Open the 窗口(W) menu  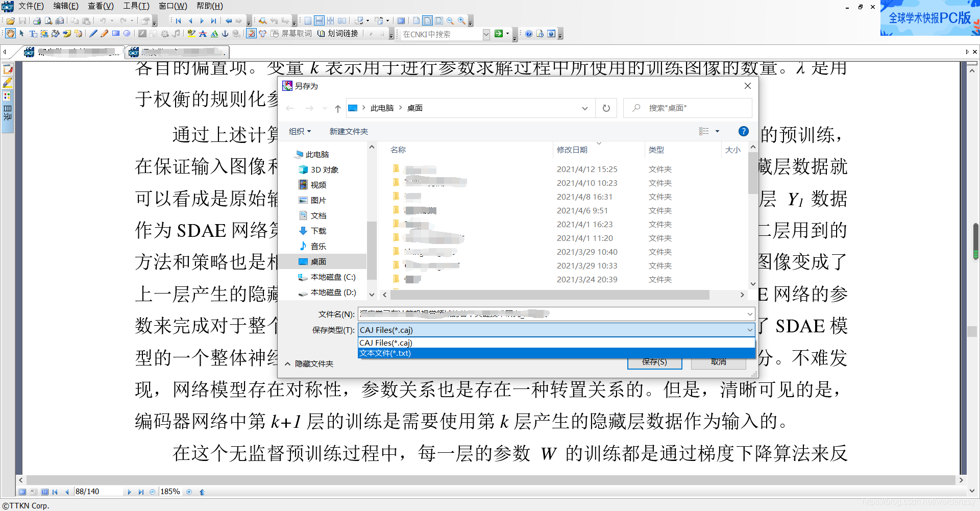pos(173,6)
